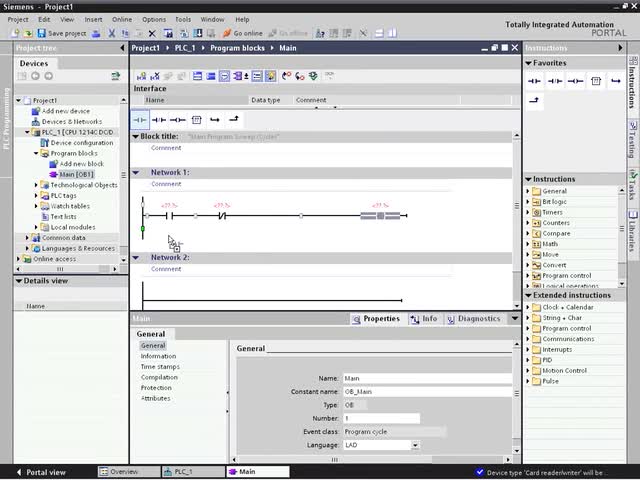Viewport: 640px width, 480px height.
Task: Collapse the Network 1 section
Action: (x=136, y=173)
